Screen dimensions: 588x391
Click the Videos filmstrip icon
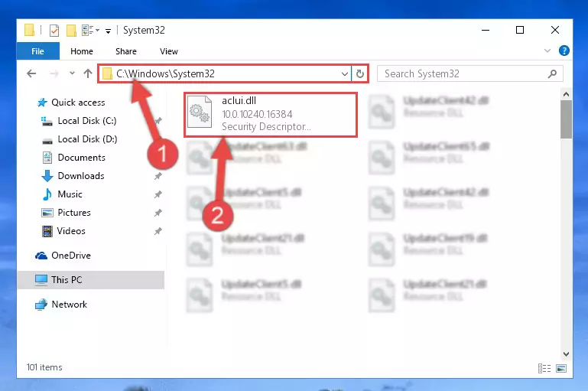pos(47,231)
